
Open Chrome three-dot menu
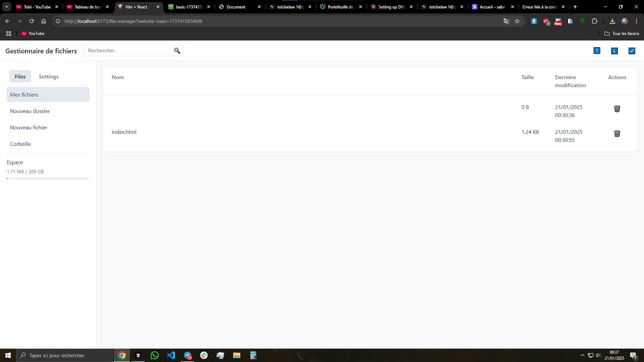pyautogui.click(x=636, y=21)
